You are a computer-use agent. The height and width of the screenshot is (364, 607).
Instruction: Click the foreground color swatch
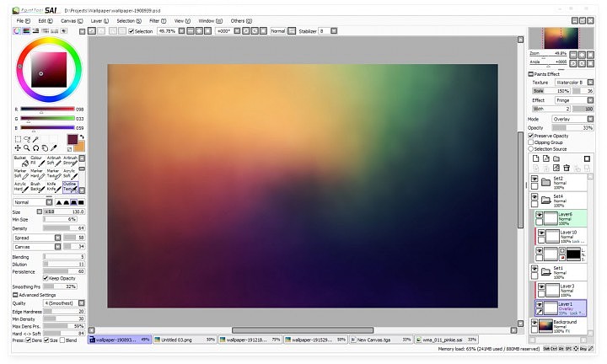coord(73,138)
